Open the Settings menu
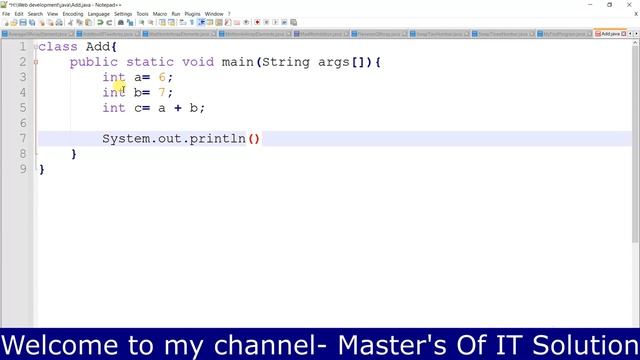The height and width of the screenshot is (360, 640). [x=123, y=14]
